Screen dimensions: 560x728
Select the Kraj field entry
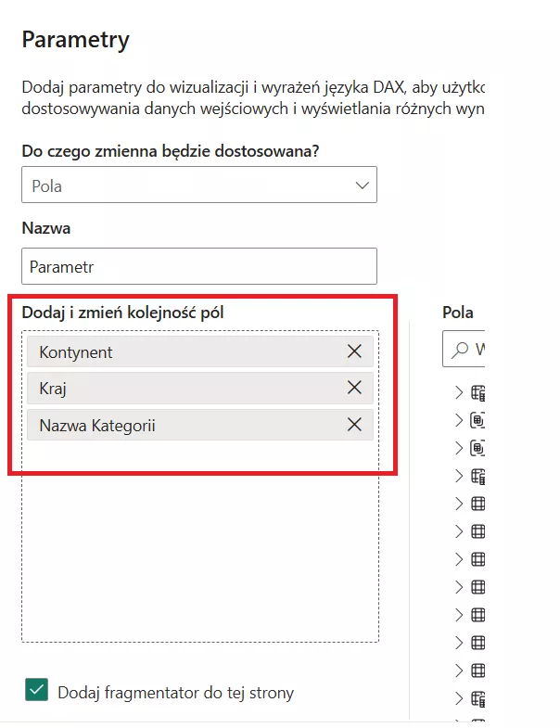point(176,388)
